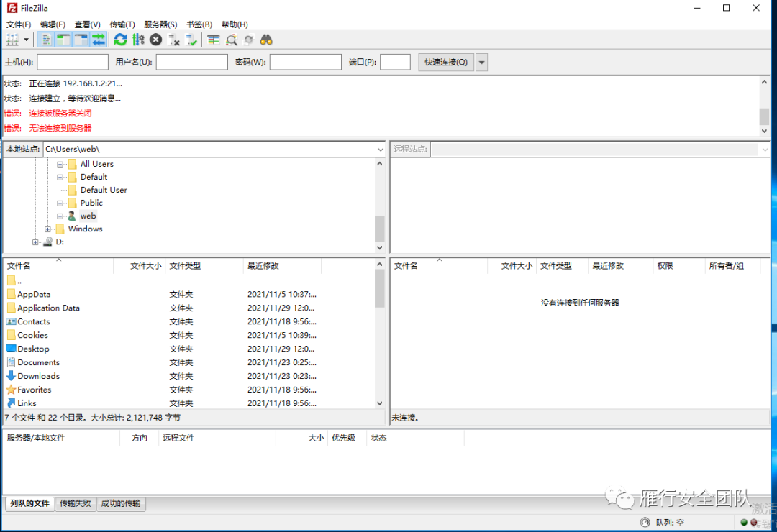
Task: Expand the web user tree node
Action: (x=60, y=216)
